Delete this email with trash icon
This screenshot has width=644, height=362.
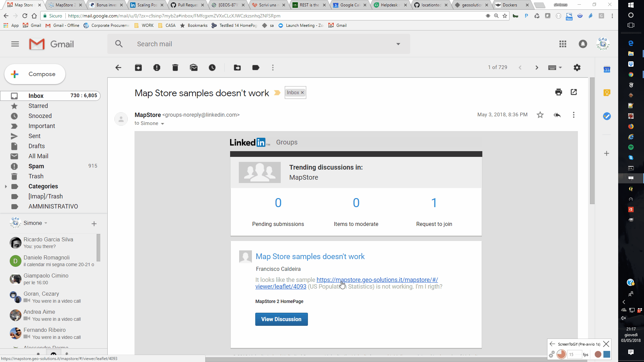coord(175,68)
